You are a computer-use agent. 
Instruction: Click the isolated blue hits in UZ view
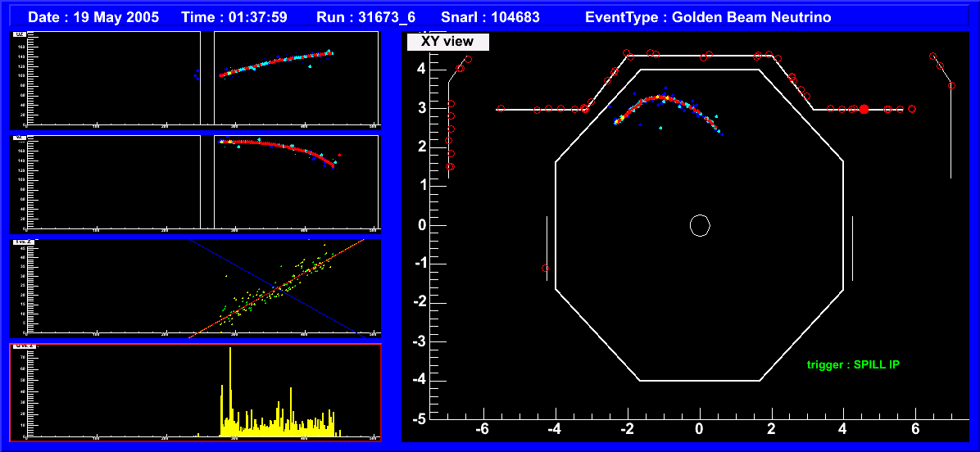tap(196, 75)
